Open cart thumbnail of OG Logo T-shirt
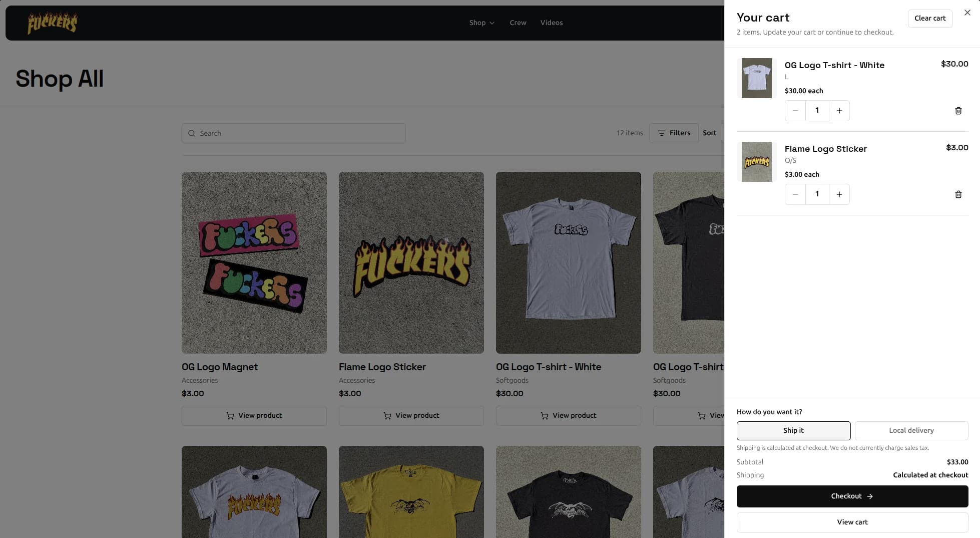Screen dimensions: 980x538 (x=756, y=78)
